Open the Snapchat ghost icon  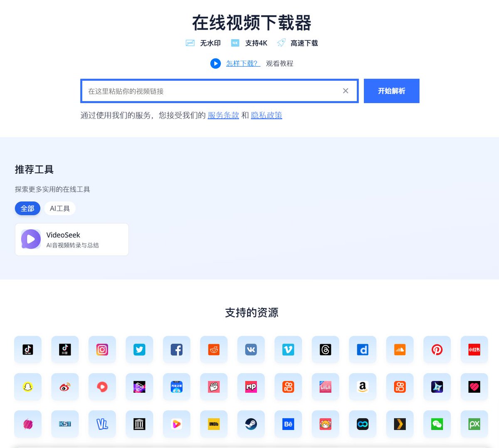tap(28, 387)
